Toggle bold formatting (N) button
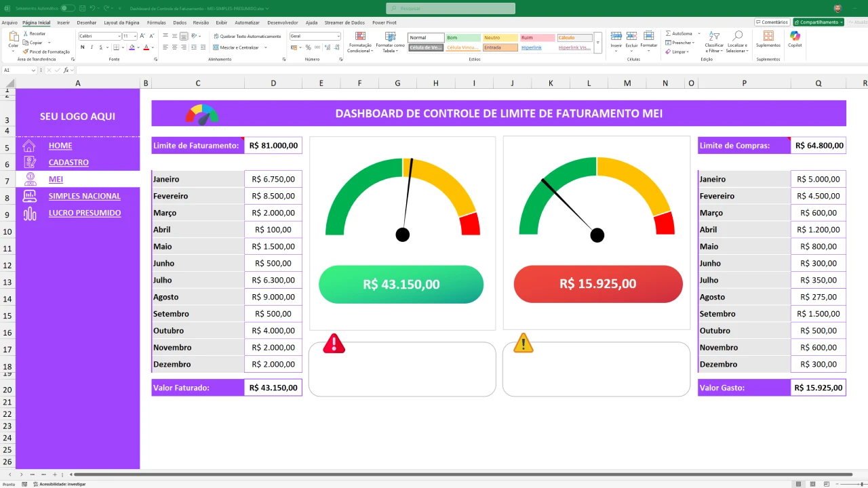Screen dimensions: 868x488 point(82,47)
